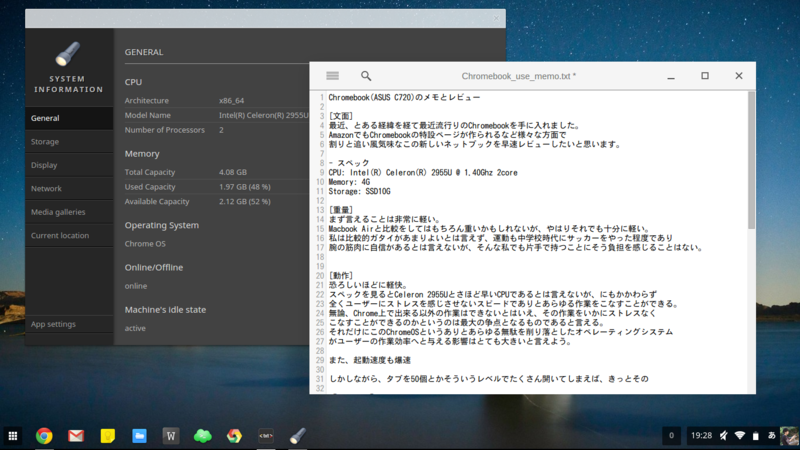Select Display in the System Information sidebar
This screenshot has height=450, width=800.
[69, 165]
